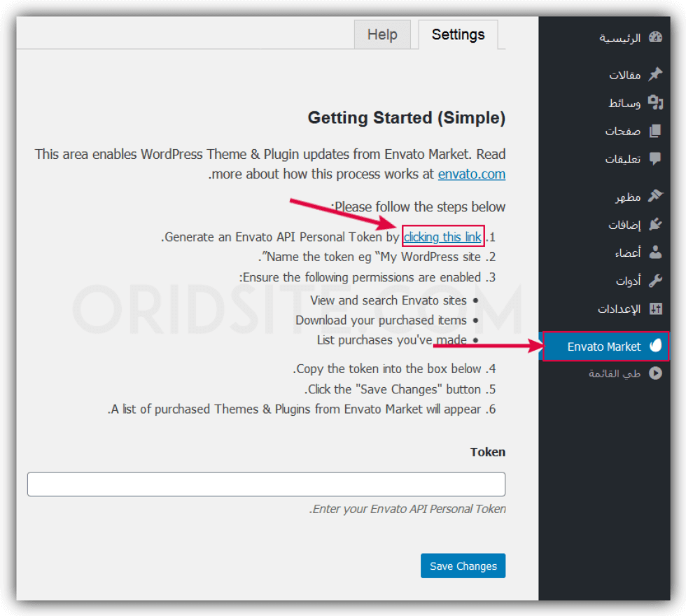This screenshot has width=686, height=616.
Task: Go to مقالات in the sidebar
Action: click(624, 75)
